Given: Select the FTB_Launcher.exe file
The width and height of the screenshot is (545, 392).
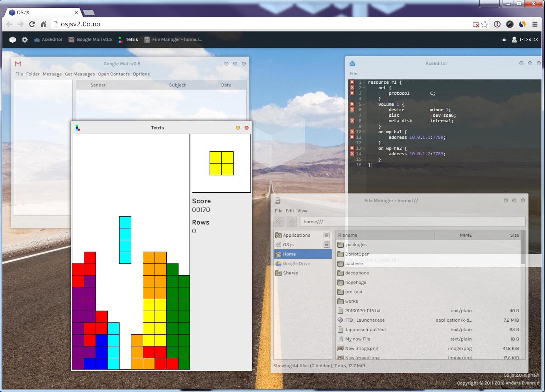Looking at the screenshot, I should [x=365, y=320].
